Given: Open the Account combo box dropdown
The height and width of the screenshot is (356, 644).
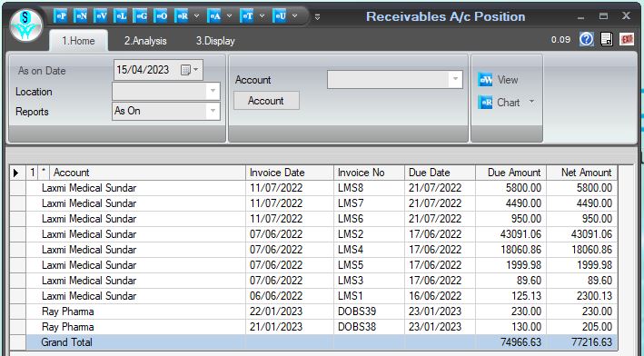Looking at the screenshot, I should [x=455, y=79].
